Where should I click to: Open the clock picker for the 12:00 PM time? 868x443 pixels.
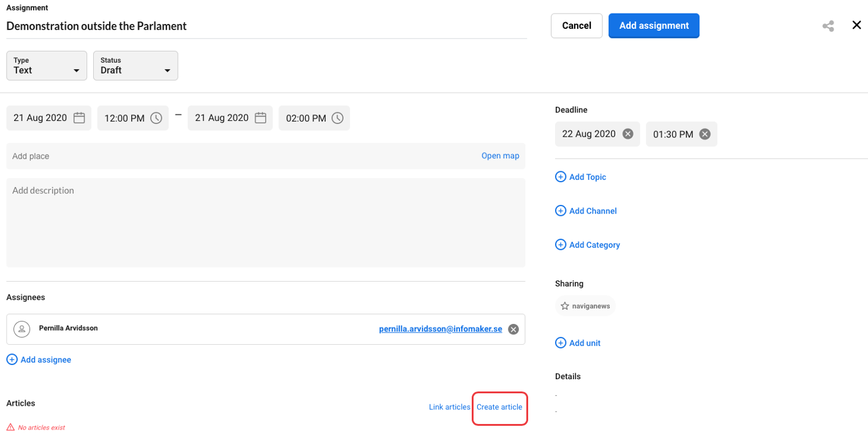[x=156, y=117]
